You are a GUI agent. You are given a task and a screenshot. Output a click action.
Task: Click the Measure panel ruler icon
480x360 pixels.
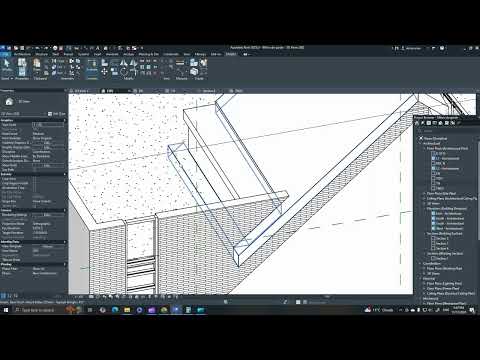[x=180, y=63]
